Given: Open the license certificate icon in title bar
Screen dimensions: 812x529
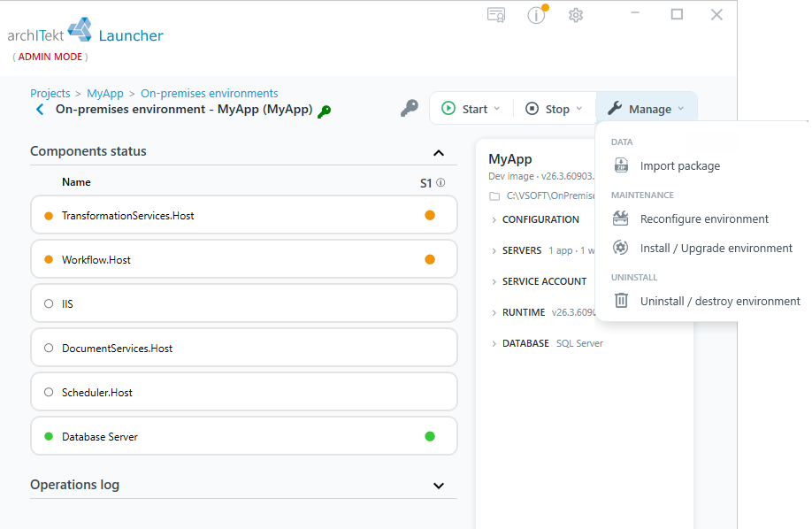Looking at the screenshot, I should pos(496,15).
